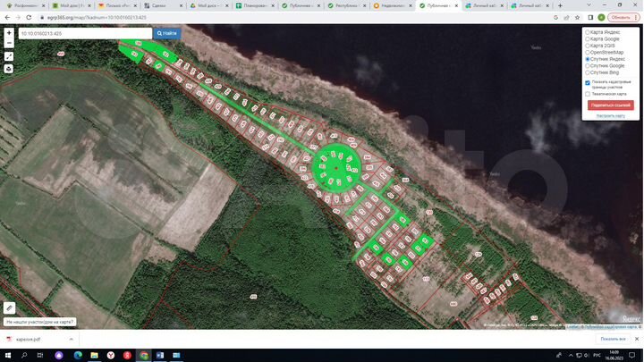
Task: Click Показать все downloads button
Action: [613, 339]
